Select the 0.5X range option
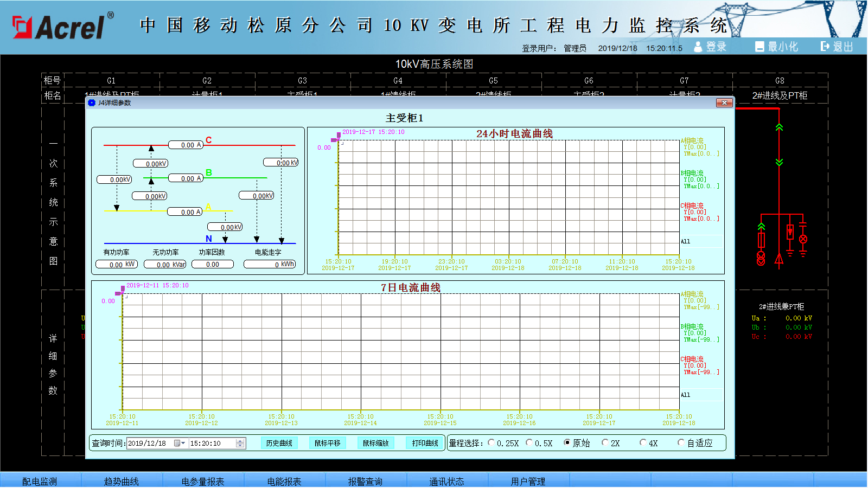Viewport: 868px width, 488px height. click(x=529, y=443)
